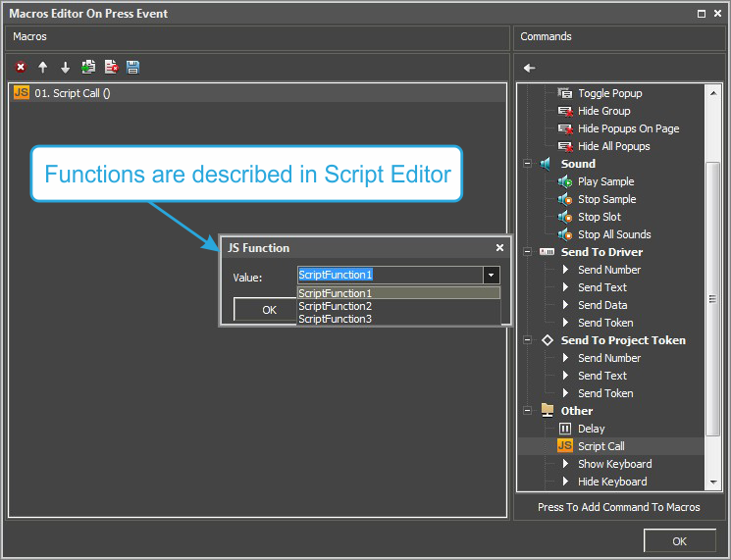
Task: Close the JS Function dialog
Action: pos(499,248)
